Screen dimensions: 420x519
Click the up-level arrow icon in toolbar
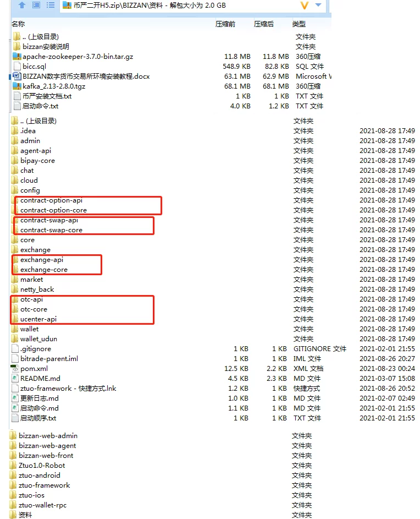tap(22, 5)
